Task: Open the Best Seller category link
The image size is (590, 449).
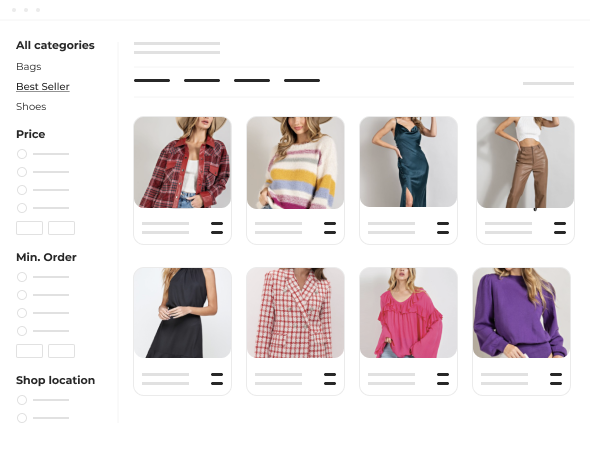Action: pyautogui.click(x=43, y=87)
